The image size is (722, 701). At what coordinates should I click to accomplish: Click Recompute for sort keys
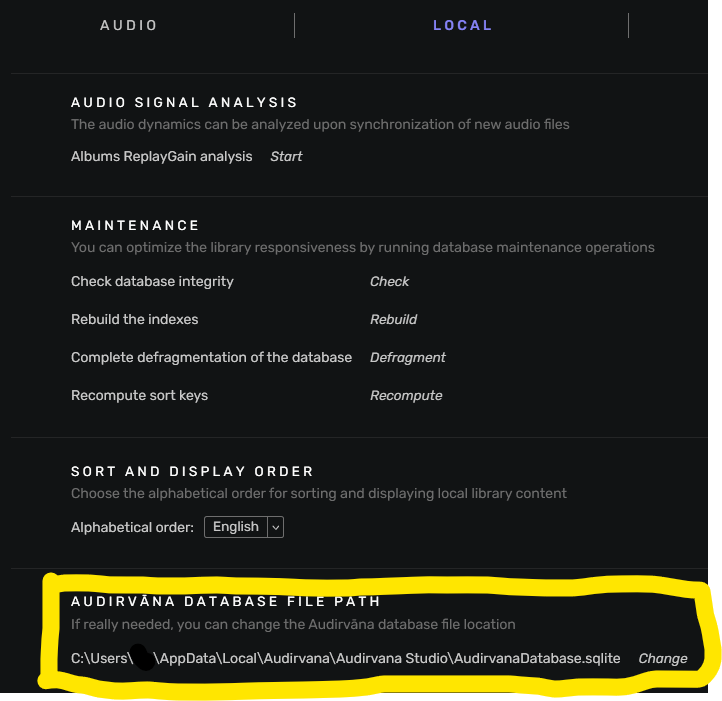(x=405, y=395)
